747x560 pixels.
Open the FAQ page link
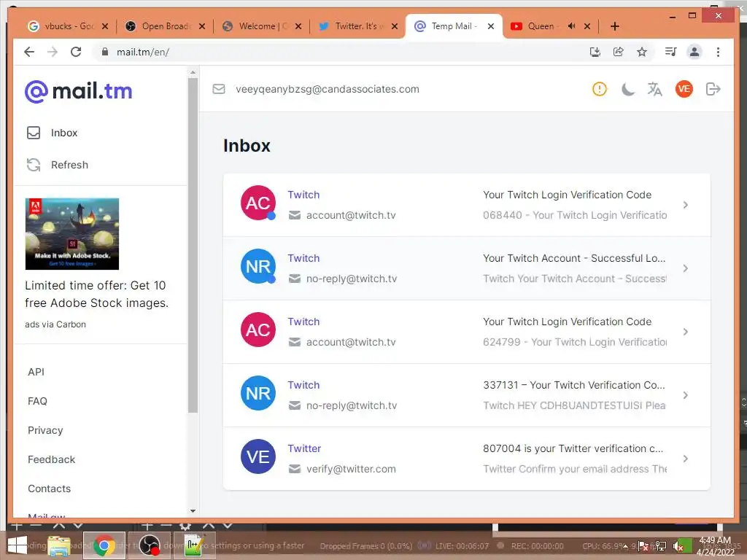[37, 401]
